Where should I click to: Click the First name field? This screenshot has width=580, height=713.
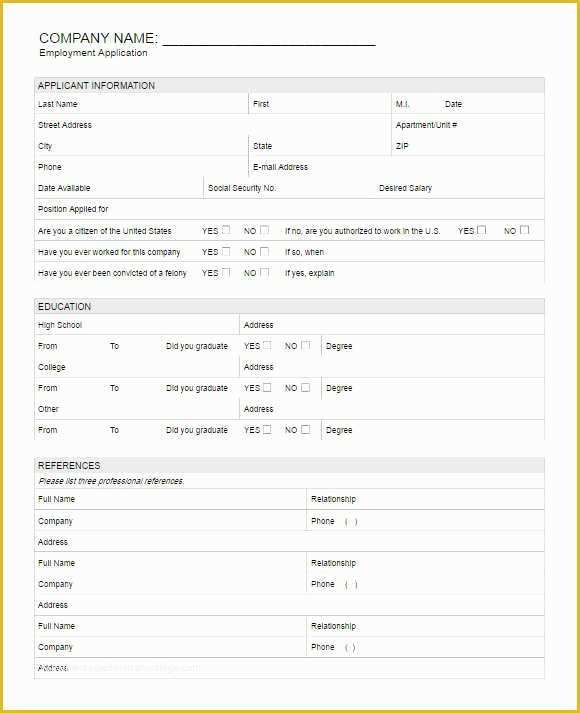tap(320, 104)
